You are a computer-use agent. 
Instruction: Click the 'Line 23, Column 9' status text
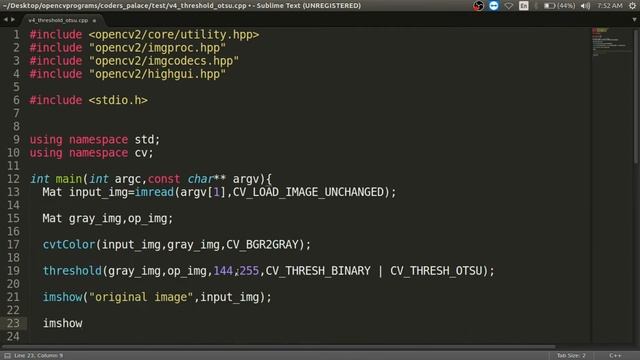(39, 356)
